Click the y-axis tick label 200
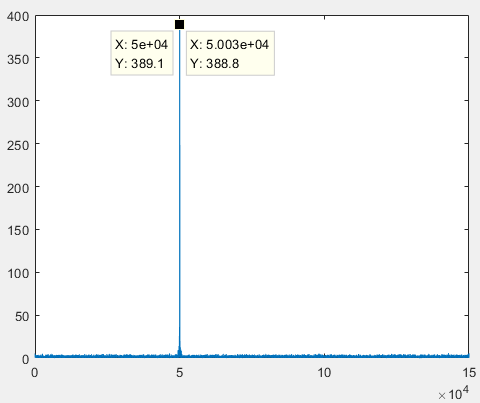The height and width of the screenshot is (403, 480). coord(18,188)
